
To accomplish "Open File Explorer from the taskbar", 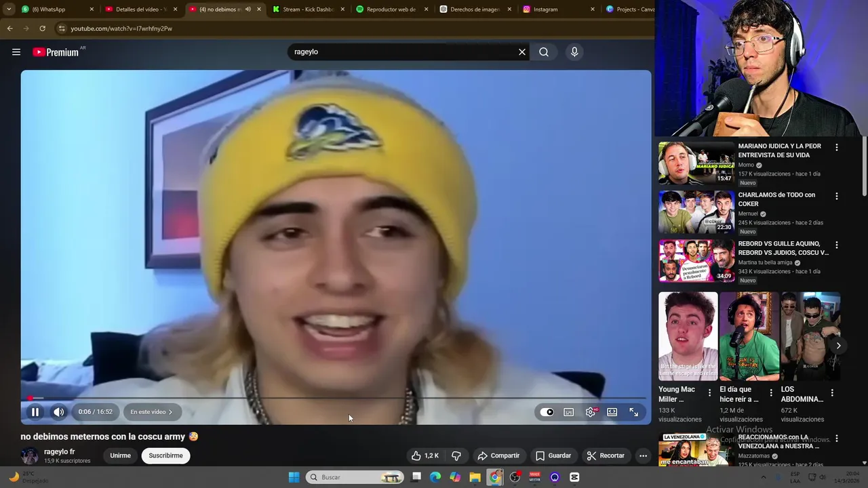I will click(475, 477).
